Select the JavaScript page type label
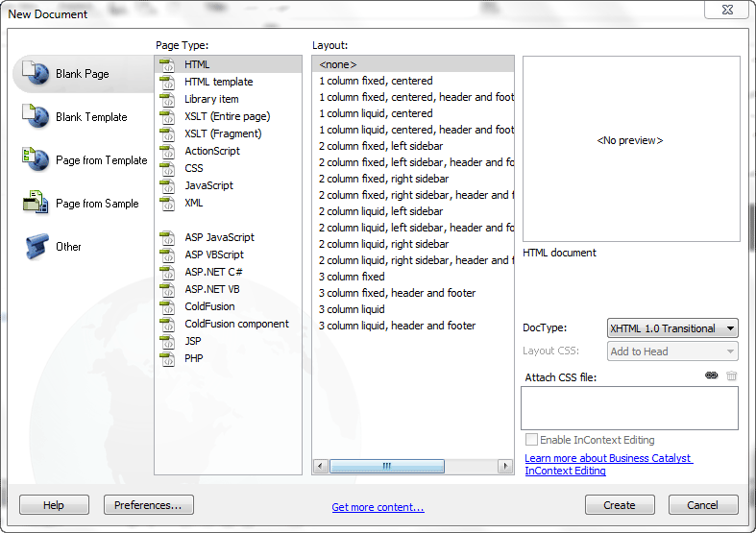756x533 pixels. coord(208,185)
